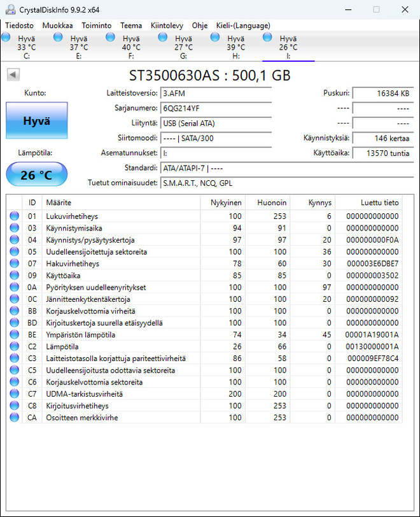Select drive H: tab at 39 °C
This screenshot has width=420, height=517.
(236, 47)
